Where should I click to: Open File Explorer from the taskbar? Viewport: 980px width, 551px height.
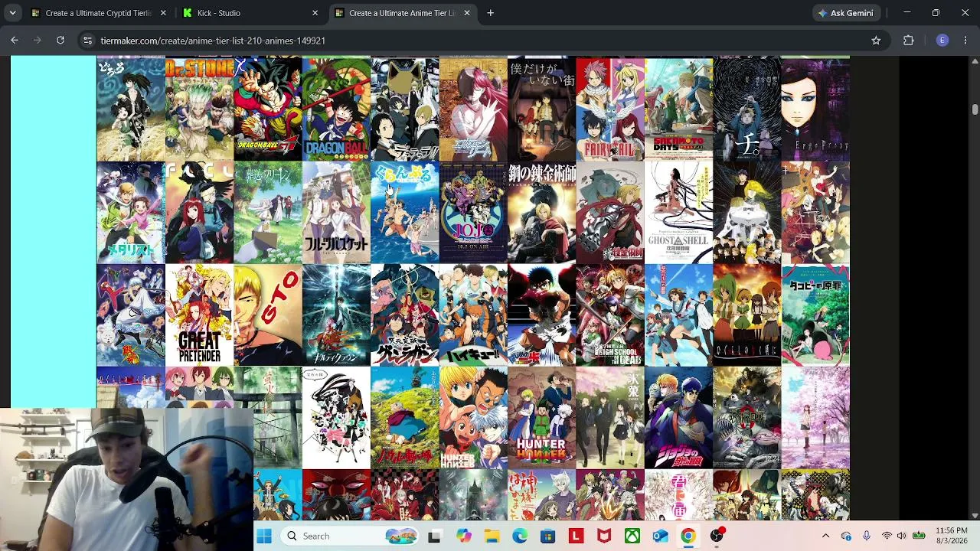(492, 536)
